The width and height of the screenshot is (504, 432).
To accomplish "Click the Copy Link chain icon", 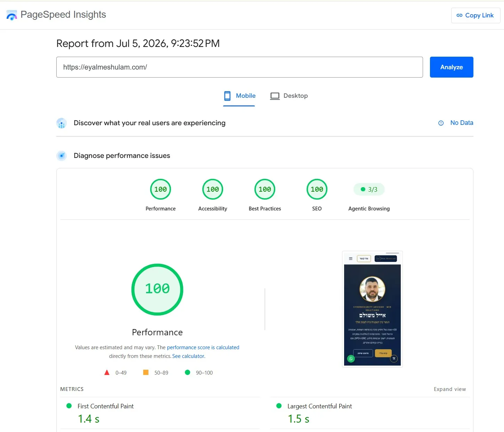I will 460,15.
